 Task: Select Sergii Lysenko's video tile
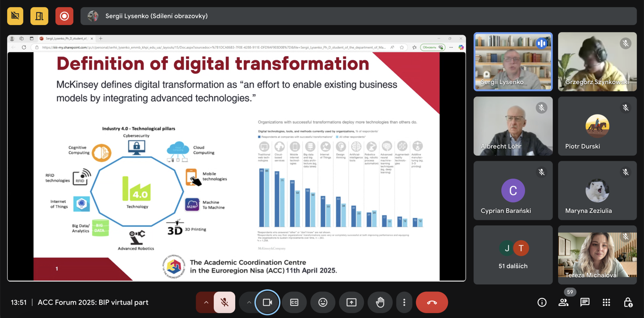(513, 62)
